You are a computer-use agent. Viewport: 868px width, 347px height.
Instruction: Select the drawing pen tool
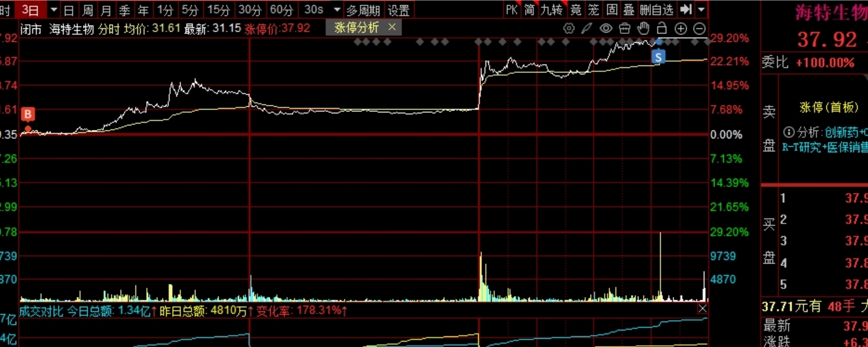pos(587,28)
